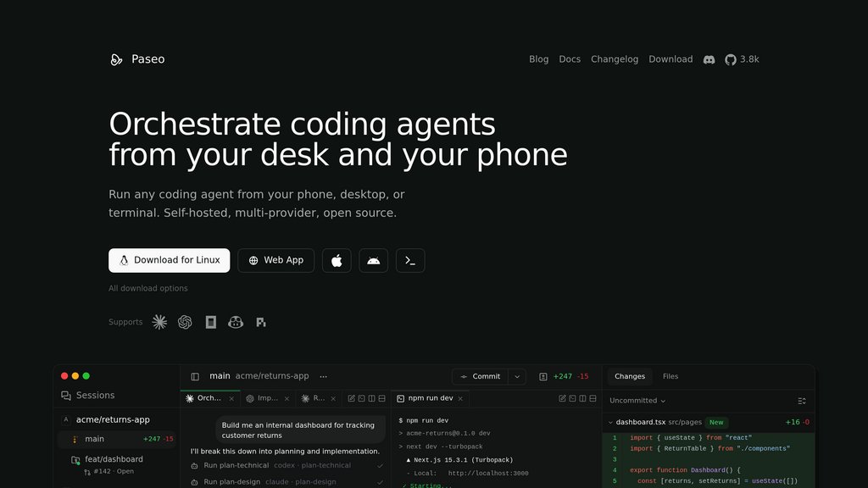Click the Download for Linux button
Viewport: 868px width, 488px height.
tap(169, 261)
